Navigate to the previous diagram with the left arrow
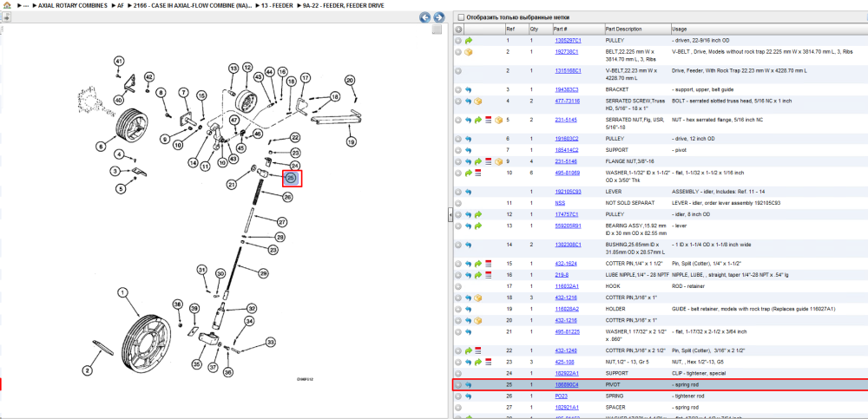The width and height of the screenshot is (868, 419). pyautogui.click(x=424, y=17)
